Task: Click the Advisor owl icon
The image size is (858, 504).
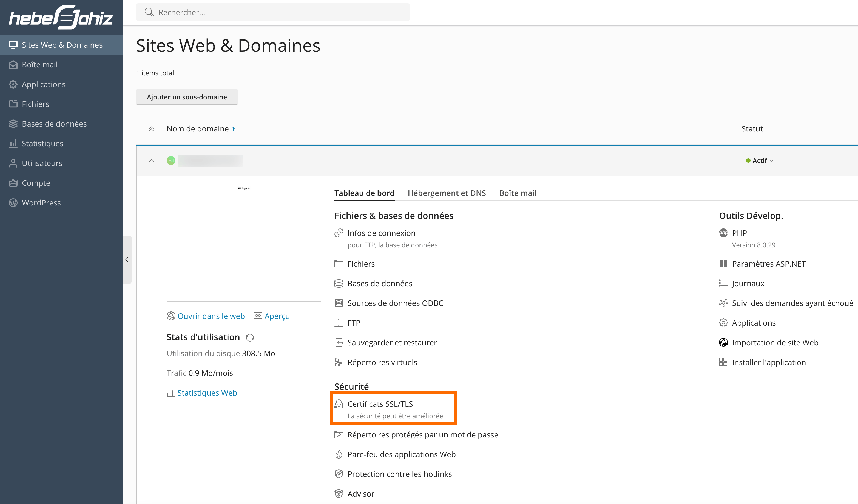Action: (339, 494)
